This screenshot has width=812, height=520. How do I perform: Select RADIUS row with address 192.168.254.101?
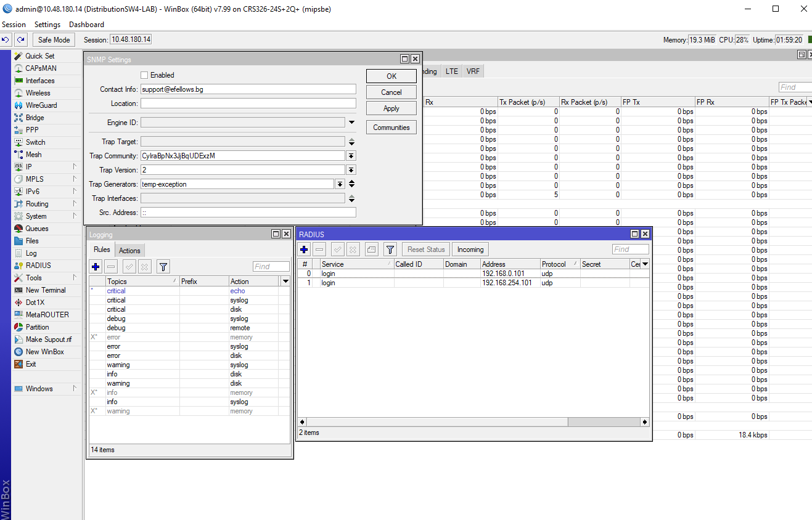(473, 283)
